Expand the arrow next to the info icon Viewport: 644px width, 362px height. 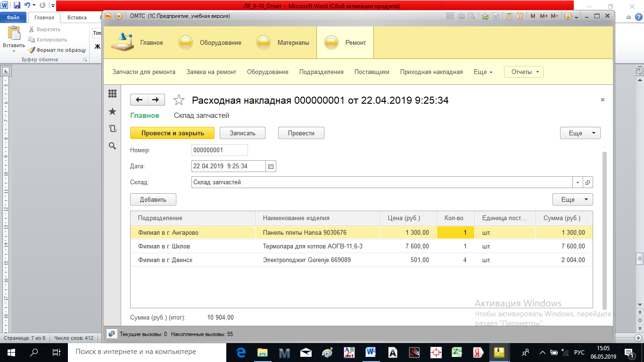coord(576,16)
